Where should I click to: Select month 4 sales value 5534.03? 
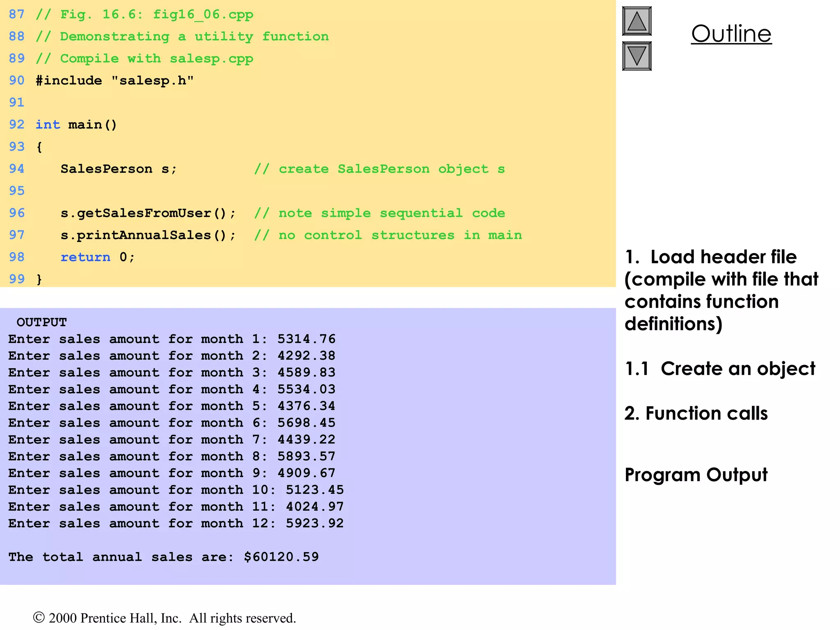[306, 390]
